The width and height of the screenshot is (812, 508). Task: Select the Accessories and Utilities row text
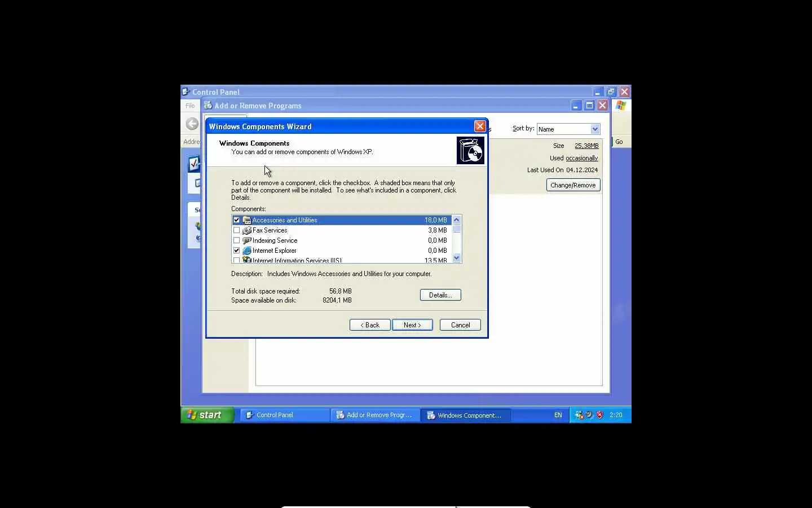click(x=285, y=220)
